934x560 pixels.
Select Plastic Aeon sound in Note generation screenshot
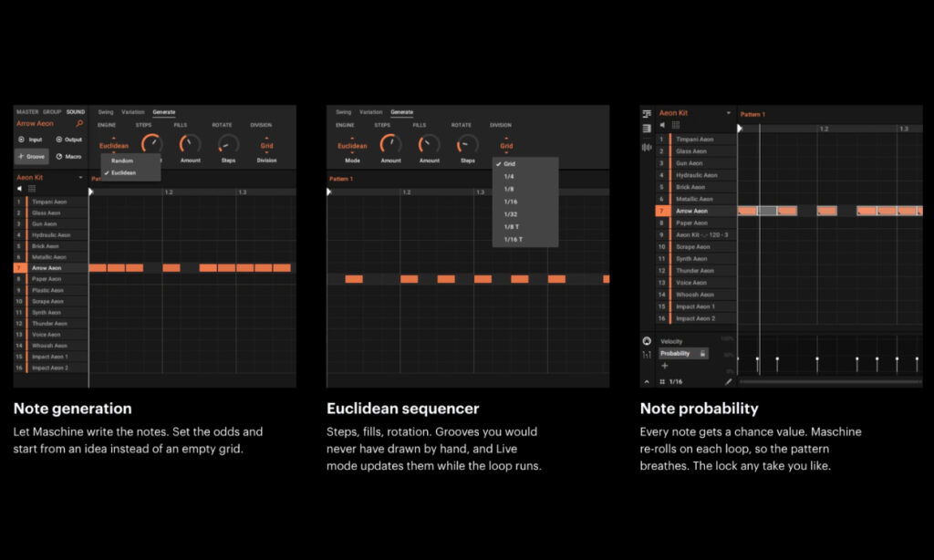point(50,290)
